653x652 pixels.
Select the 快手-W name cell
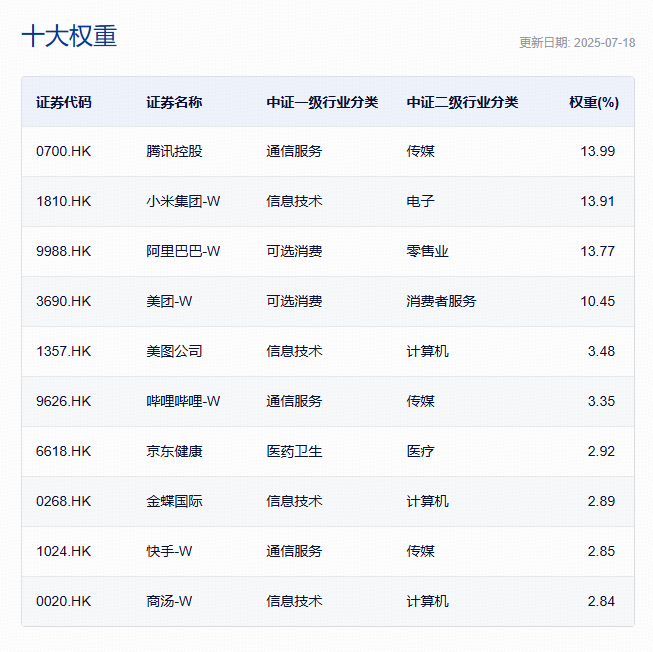(169, 551)
